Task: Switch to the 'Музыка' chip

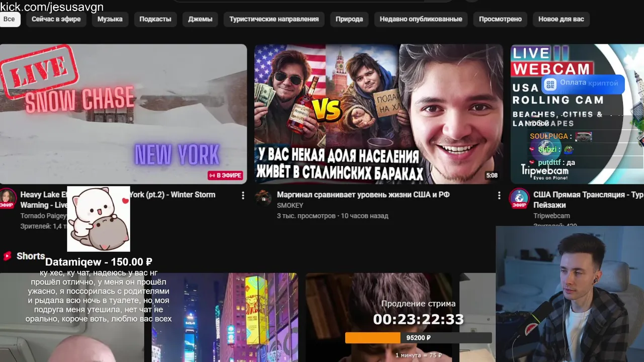Action: pos(110,19)
